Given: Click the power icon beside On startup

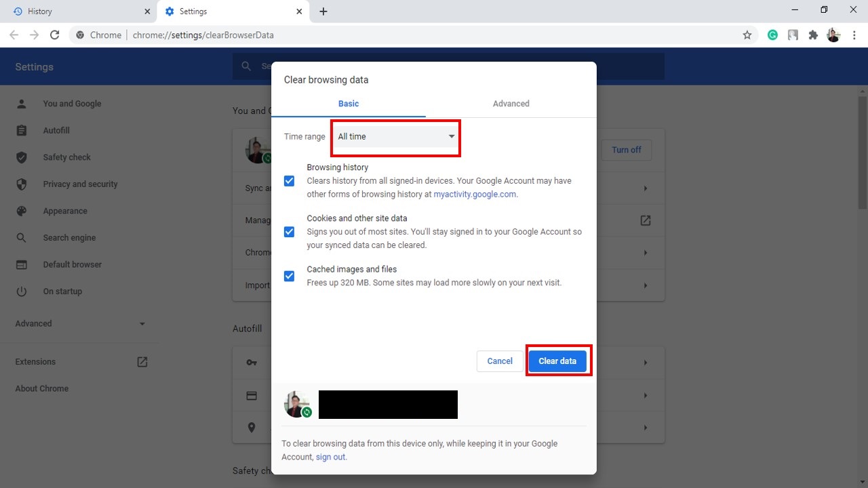Looking at the screenshot, I should pyautogui.click(x=22, y=291).
